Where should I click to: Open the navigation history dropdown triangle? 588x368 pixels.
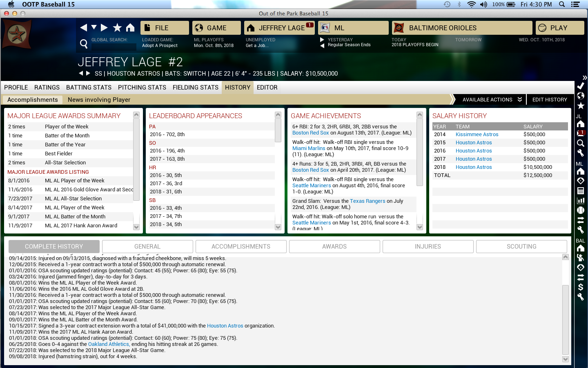pyautogui.click(x=94, y=27)
